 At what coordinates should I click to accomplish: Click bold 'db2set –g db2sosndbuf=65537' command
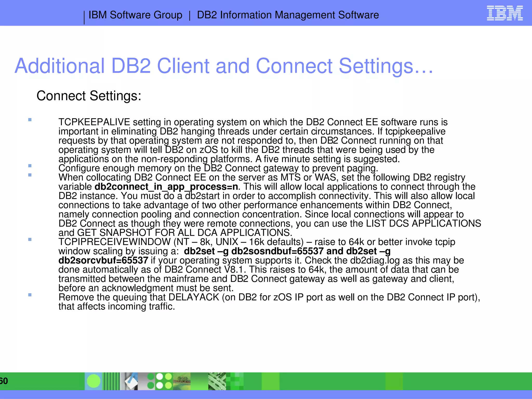254,251
